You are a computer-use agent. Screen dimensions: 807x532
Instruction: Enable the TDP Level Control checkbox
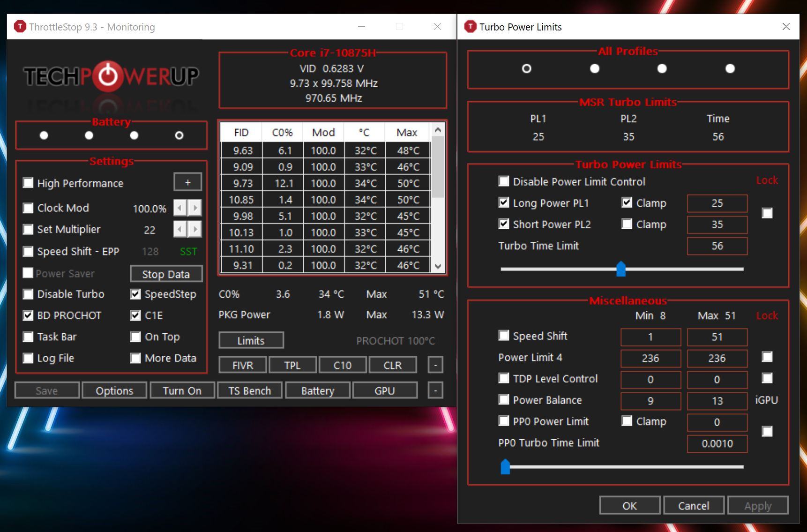coord(504,378)
